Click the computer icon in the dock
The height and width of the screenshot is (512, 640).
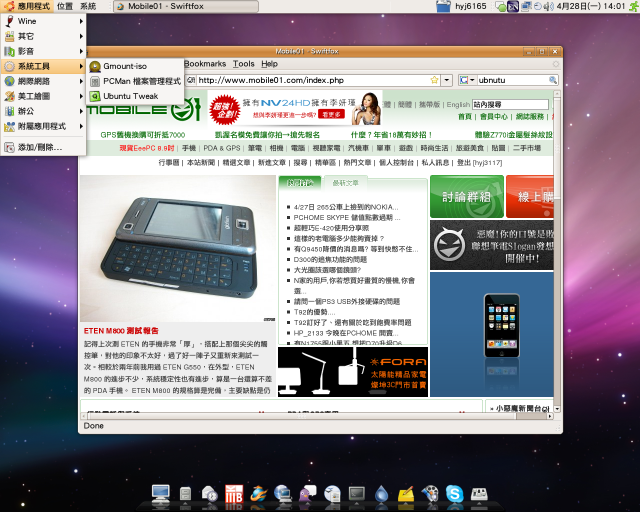[x=160, y=494]
